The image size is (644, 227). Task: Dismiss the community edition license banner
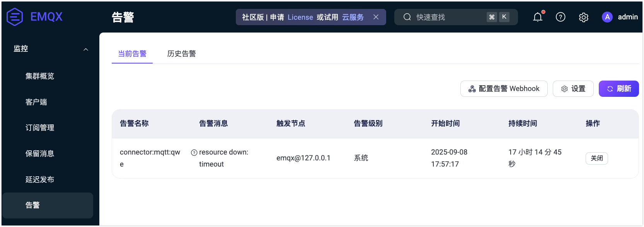click(376, 17)
